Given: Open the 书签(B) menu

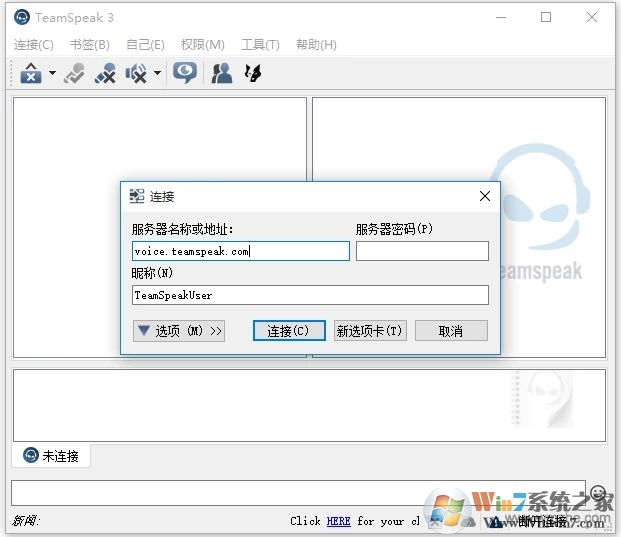Looking at the screenshot, I should tap(90, 44).
